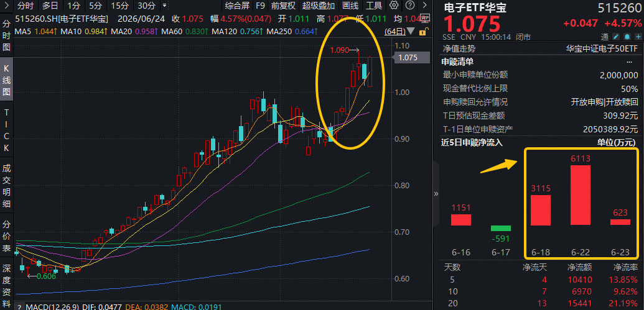Click question icon beside MACD label
The width and height of the screenshot is (644, 310).
coord(19,306)
